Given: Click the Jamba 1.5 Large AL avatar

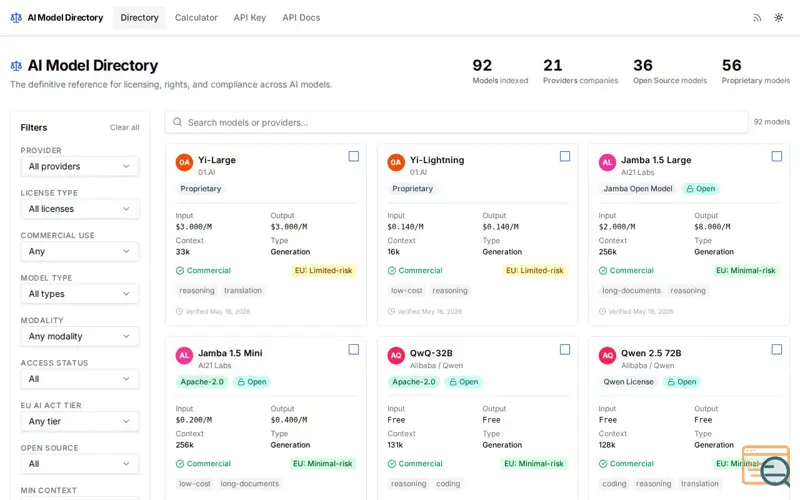Looking at the screenshot, I should pos(607,162).
